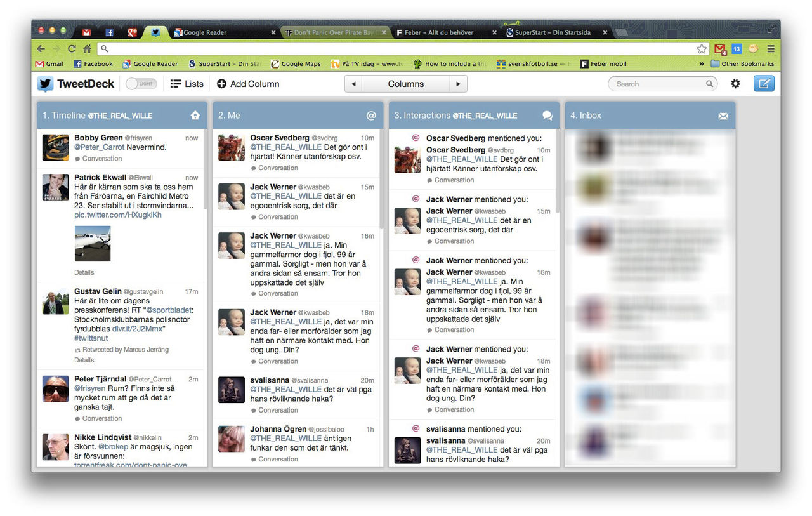Open På TV idag bookmark
The width and height of the screenshot is (812, 516).
[x=367, y=63]
